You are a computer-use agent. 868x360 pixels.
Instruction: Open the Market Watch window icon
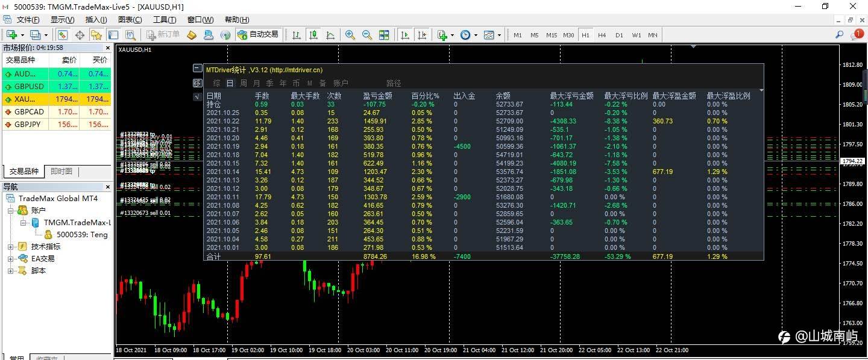63,35
